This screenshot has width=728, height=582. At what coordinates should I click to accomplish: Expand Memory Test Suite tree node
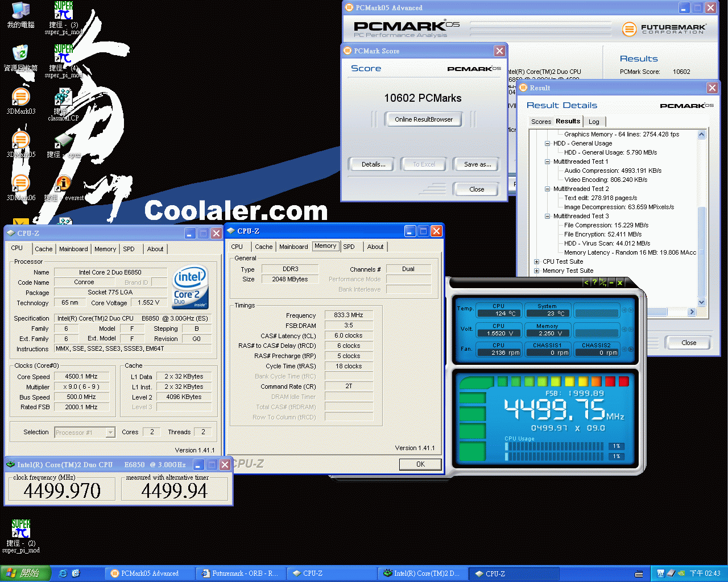[x=536, y=271]
